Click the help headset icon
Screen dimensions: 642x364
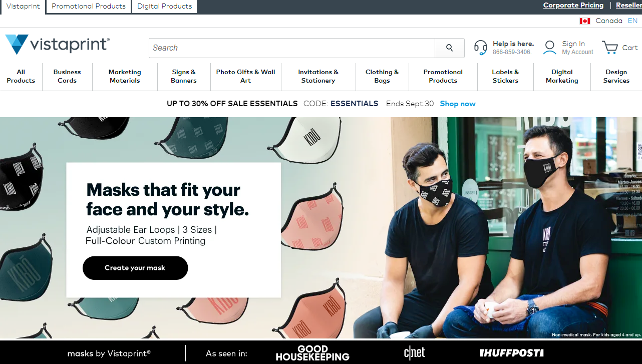(x=480, y=48)
